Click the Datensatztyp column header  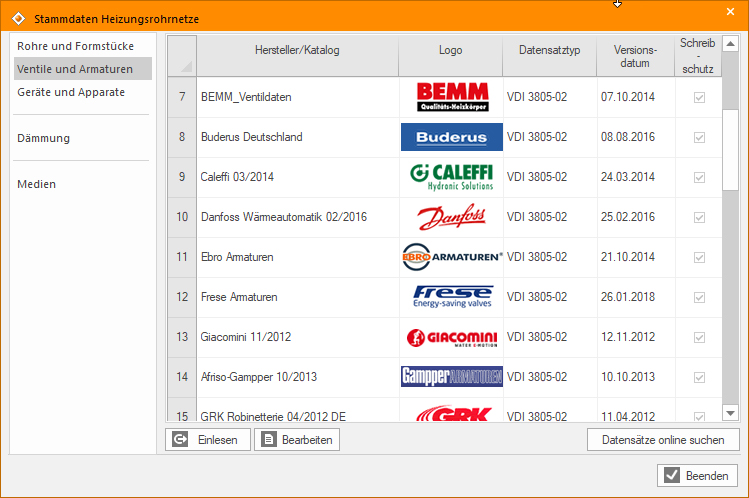[x=549, y=56]
